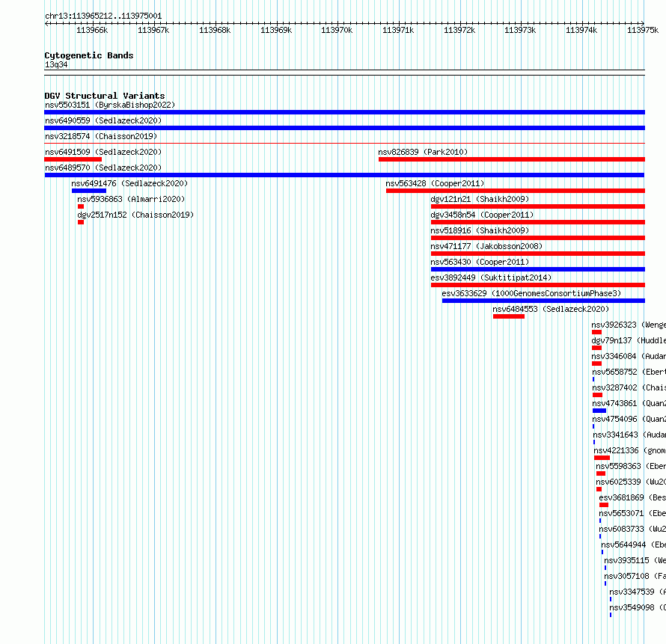Click the 113970k ruler tick label
Image resolution: width=666 pixels, height=644 pixels.
coord(337,30)
